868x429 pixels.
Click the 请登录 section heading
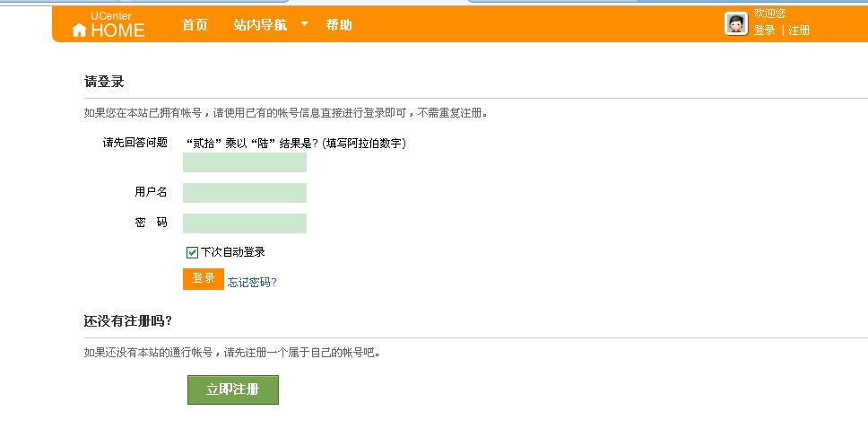tap(104, 82)
